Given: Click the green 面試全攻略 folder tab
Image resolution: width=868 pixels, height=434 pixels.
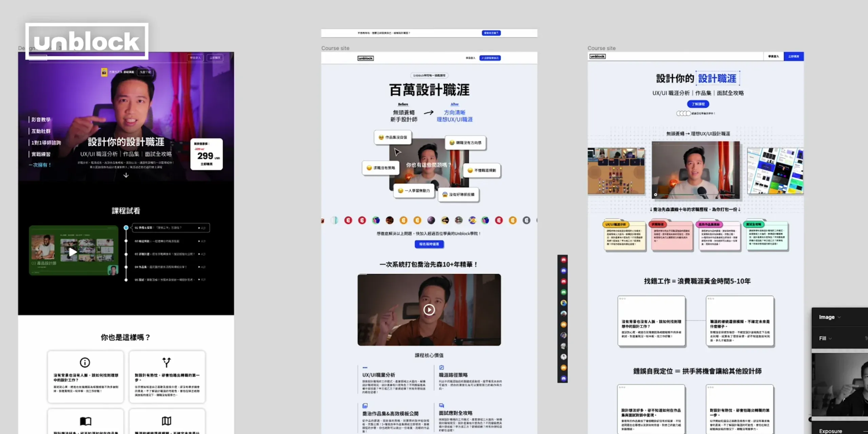Looking at the screenshot, I should [x=754, y=224].
